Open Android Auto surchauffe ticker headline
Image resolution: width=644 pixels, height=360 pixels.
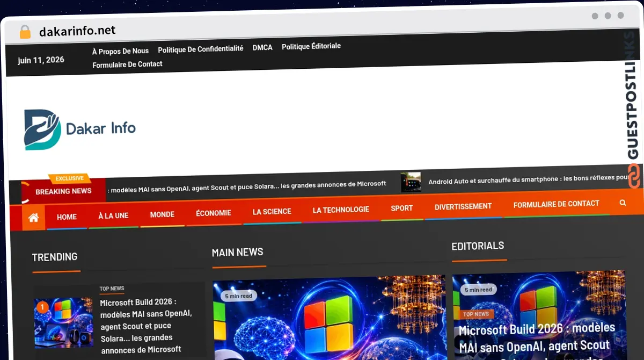pos(528,179)
